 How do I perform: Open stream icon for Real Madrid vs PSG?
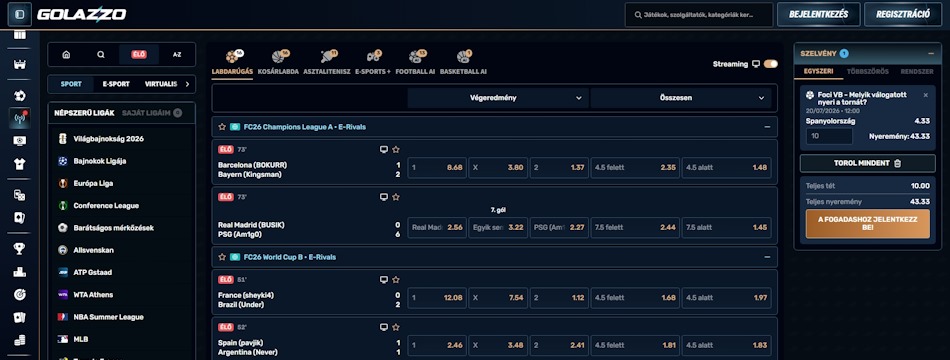pos(384,197)
